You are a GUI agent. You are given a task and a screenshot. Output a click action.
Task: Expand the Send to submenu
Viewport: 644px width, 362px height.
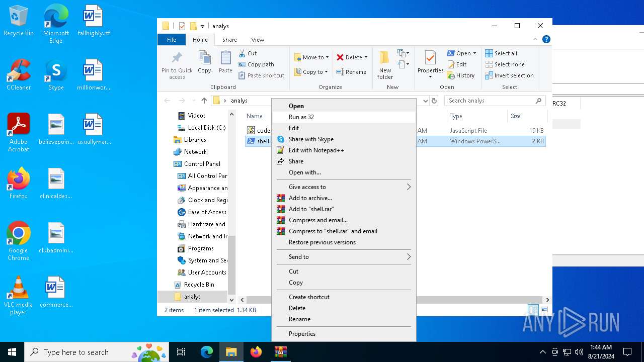click(x=344, y=256)
